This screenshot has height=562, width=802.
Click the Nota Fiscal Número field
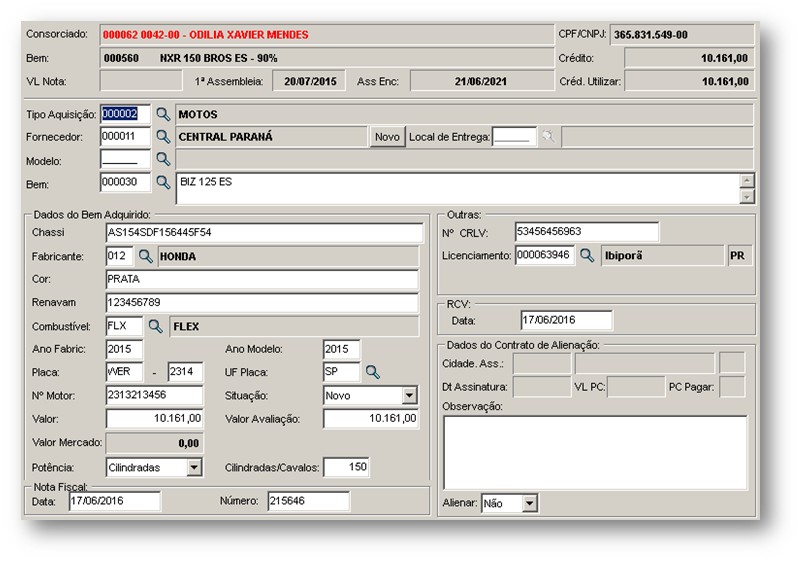coord(309,501)
